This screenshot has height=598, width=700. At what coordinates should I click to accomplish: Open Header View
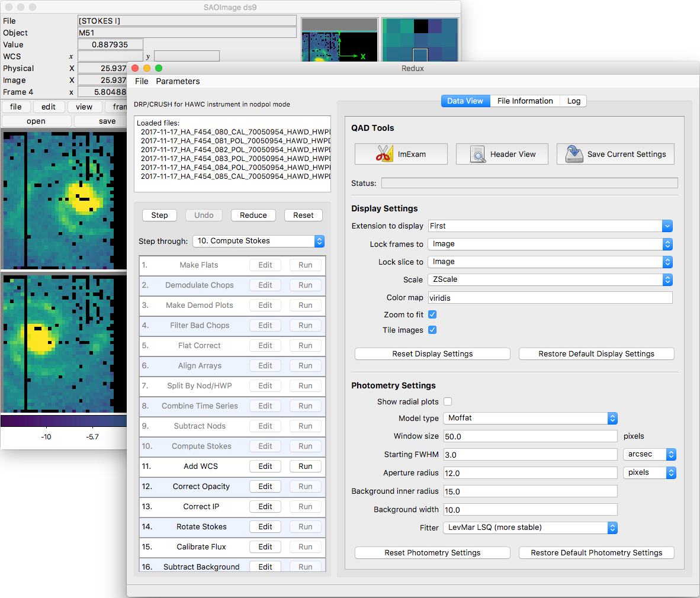click(x=502, y=154)
